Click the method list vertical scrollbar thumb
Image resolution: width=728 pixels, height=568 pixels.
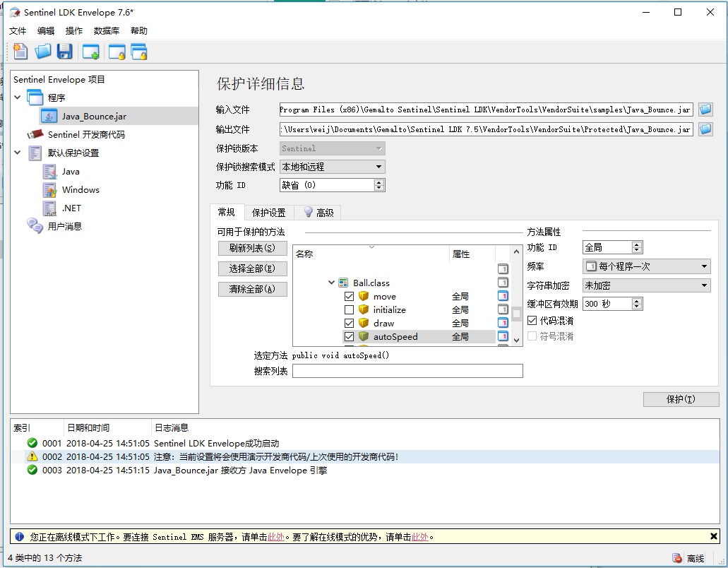pos(517,314)
